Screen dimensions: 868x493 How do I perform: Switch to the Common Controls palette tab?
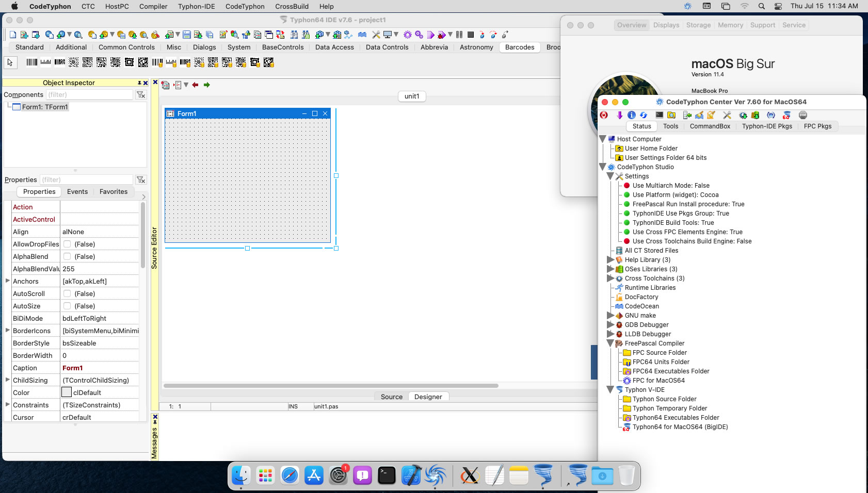tap(126, 47)
